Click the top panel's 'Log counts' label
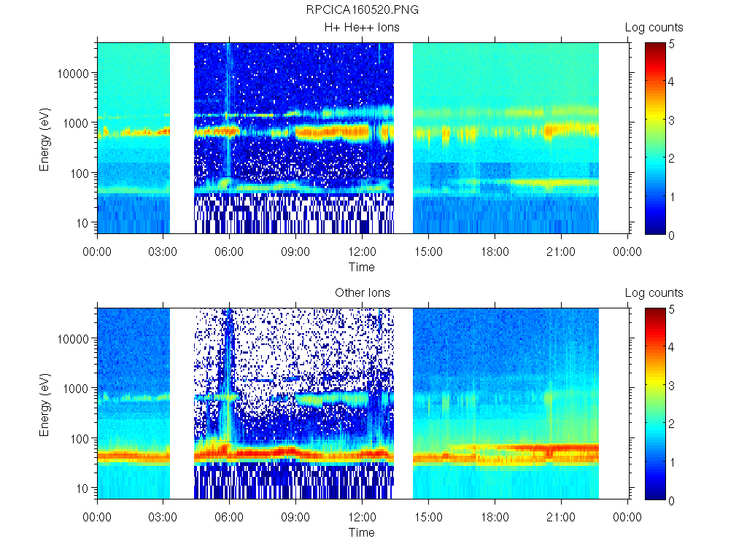747x560 pixels. [654, 28]
